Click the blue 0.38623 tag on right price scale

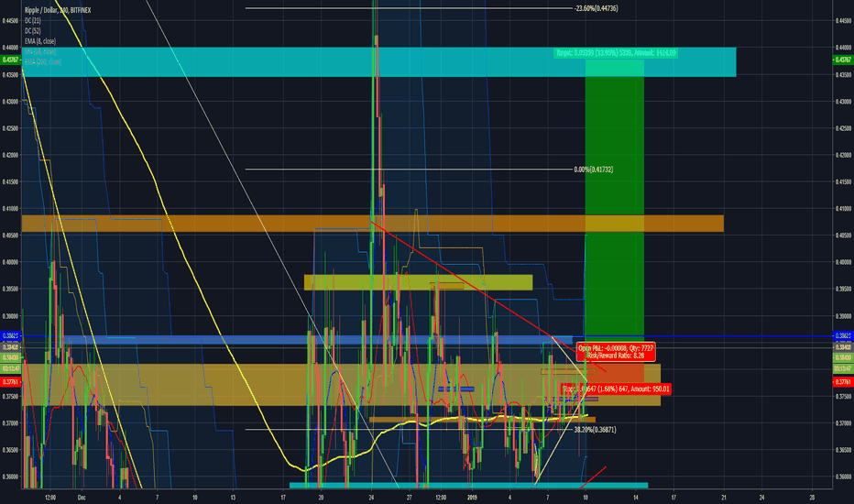[843, 336]
